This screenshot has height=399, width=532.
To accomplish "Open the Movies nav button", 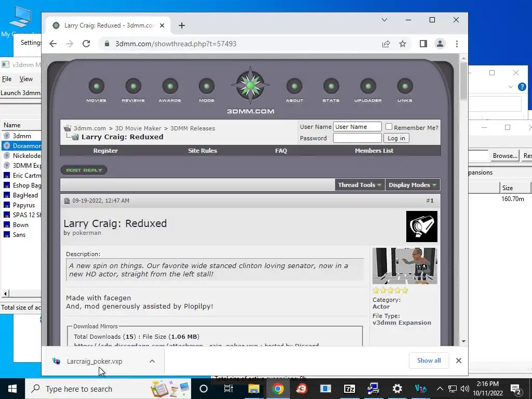I will click(96, 90).
